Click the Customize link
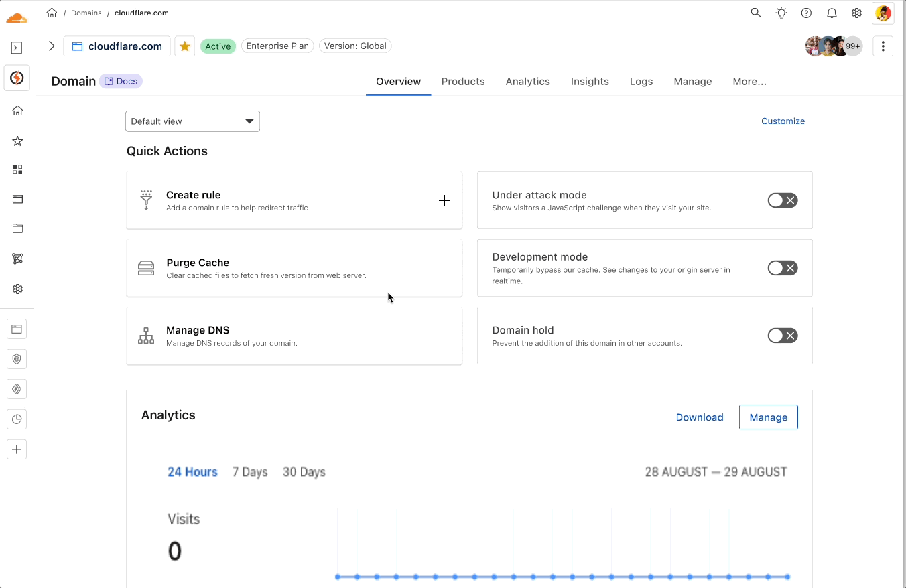 (x=783, y=121)
